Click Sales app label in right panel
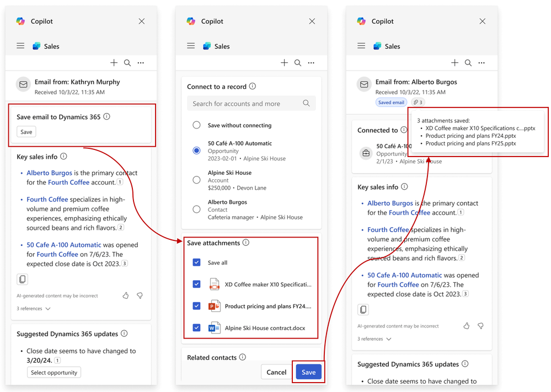 click(x=392, y=46)
